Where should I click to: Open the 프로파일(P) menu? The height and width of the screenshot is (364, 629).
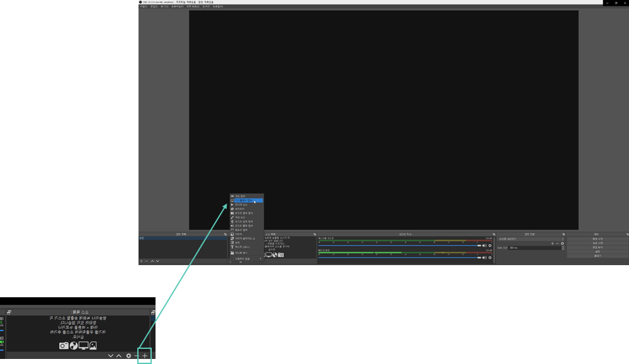[177, 6]
